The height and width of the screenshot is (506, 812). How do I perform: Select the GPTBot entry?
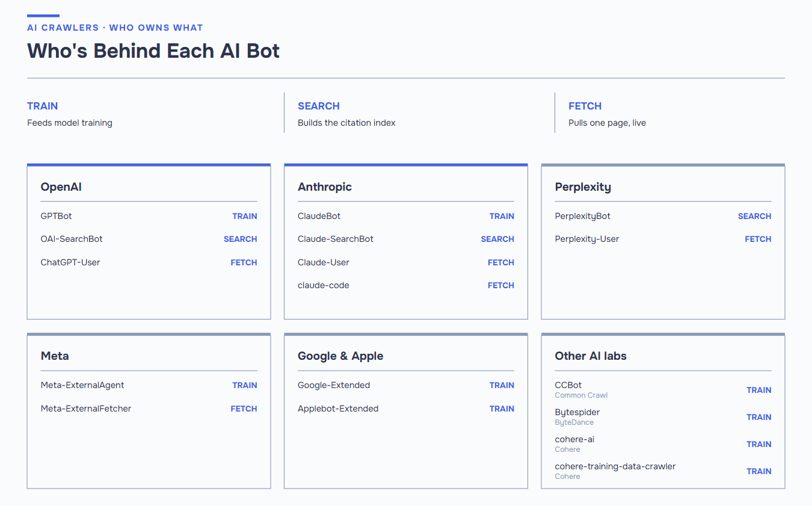[x=56, y=216]
